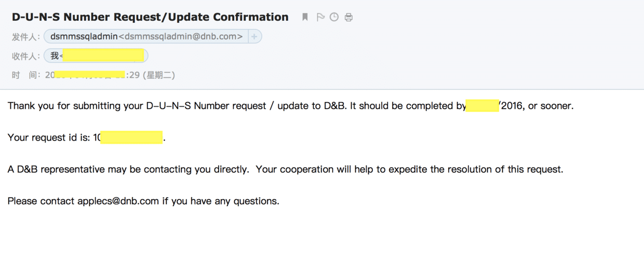This screenshot has width=644, height=263.
Task: Select the sender address dsmmssqladmin@dnb.com
Action: click(183, 37)
